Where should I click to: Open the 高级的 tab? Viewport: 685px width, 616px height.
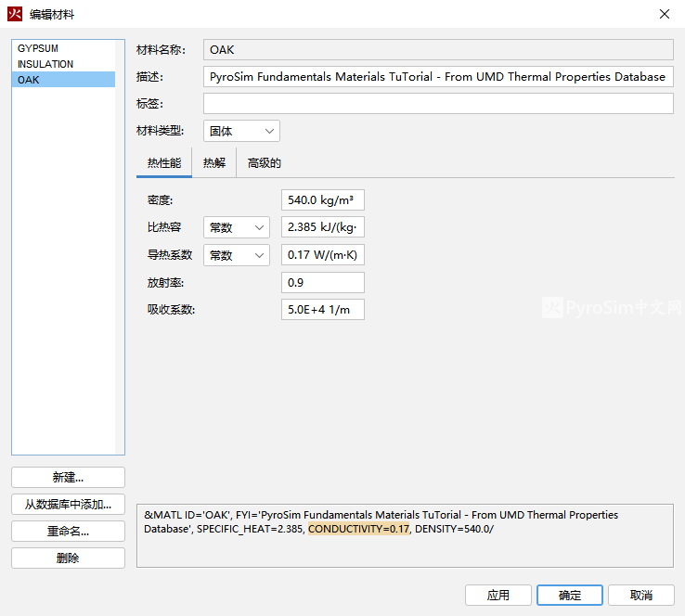point(264,163)
